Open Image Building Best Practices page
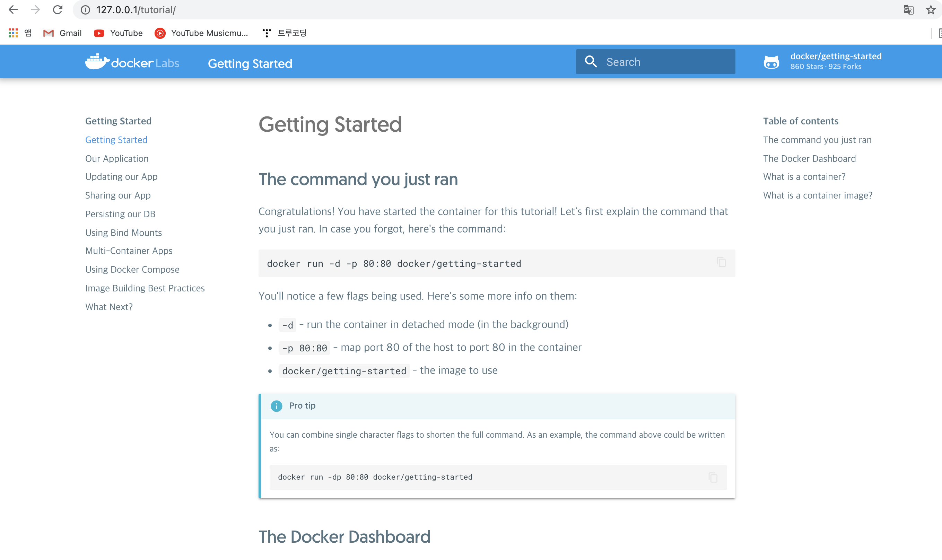The height and width of the screenshot is (560, 942). pyautogui.click(x=145, y=288)
